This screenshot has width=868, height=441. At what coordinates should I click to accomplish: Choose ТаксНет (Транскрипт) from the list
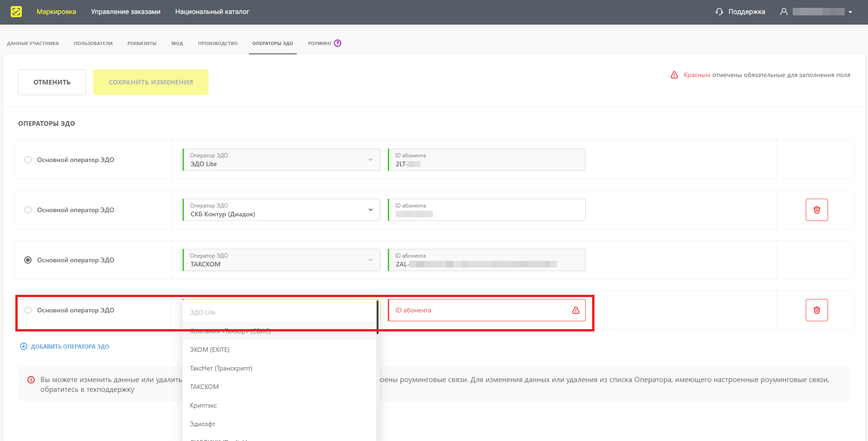point(279,368)
